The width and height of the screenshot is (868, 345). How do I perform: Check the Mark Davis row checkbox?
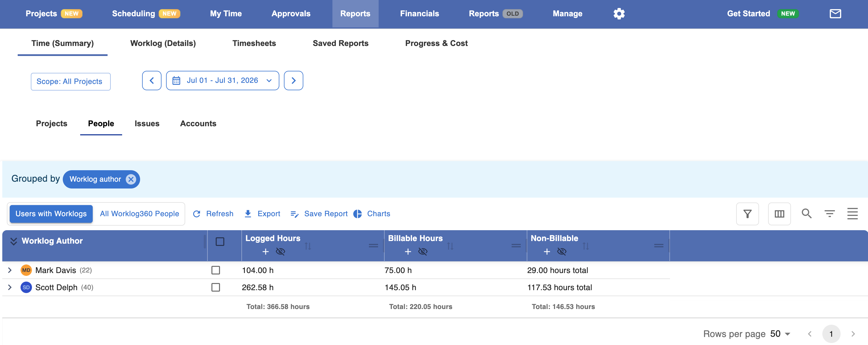tap(216, 270)
